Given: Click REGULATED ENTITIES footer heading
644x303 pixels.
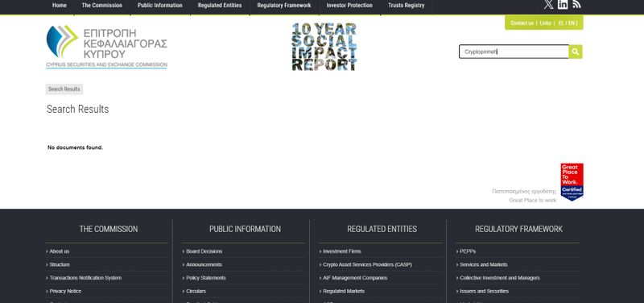Looking at the screenshot, I should tap(382, 229).
